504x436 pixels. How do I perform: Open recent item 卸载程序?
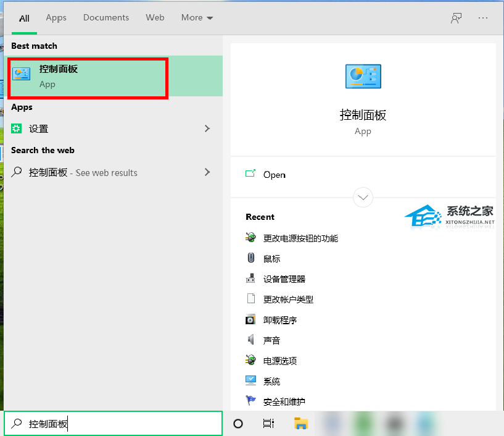280,320
